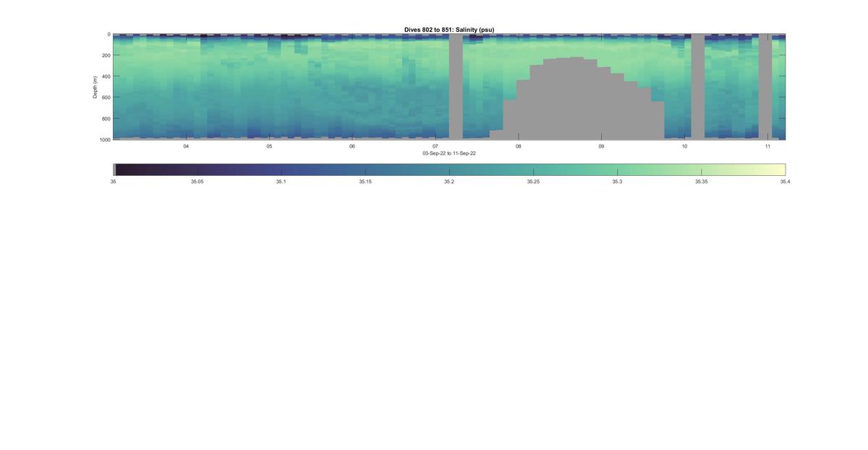Click the teal middle of the salinity colorbar
This screenshot has width=868, height=450.
[x=449, y=169]
